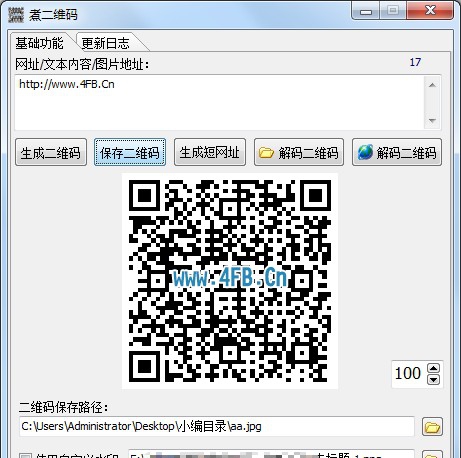Click the 二维码保存路径 label

click(x=63, y=407)
